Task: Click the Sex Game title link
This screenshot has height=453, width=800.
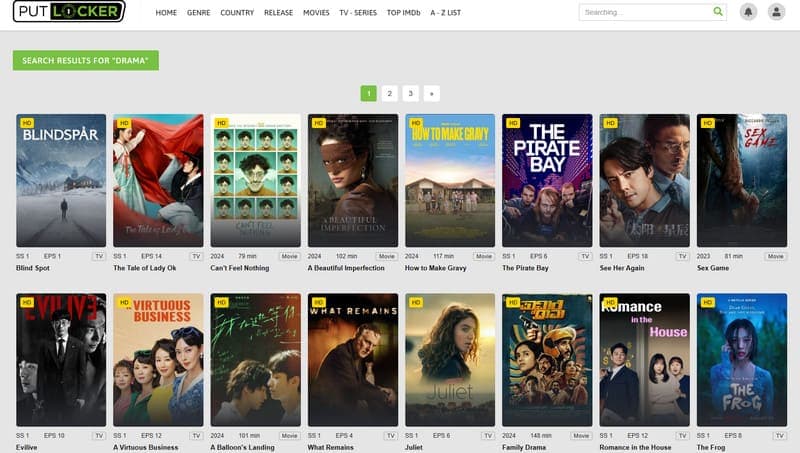Action: [713, 268]
